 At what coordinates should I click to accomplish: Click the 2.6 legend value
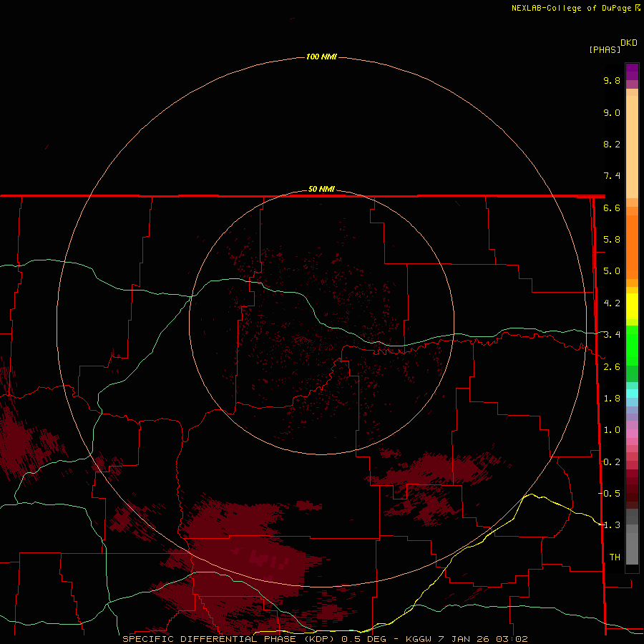click(612, 367)
